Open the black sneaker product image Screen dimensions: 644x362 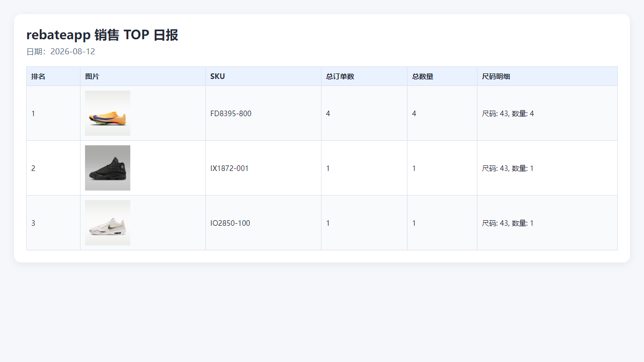click(x=108, y=168)
